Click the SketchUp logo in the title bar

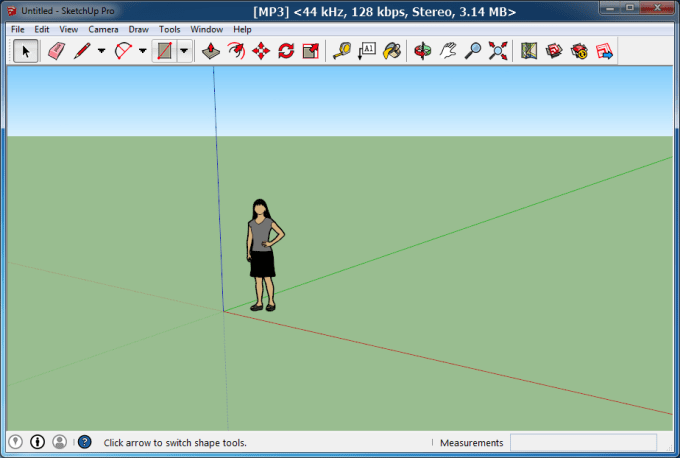[12, 11]
